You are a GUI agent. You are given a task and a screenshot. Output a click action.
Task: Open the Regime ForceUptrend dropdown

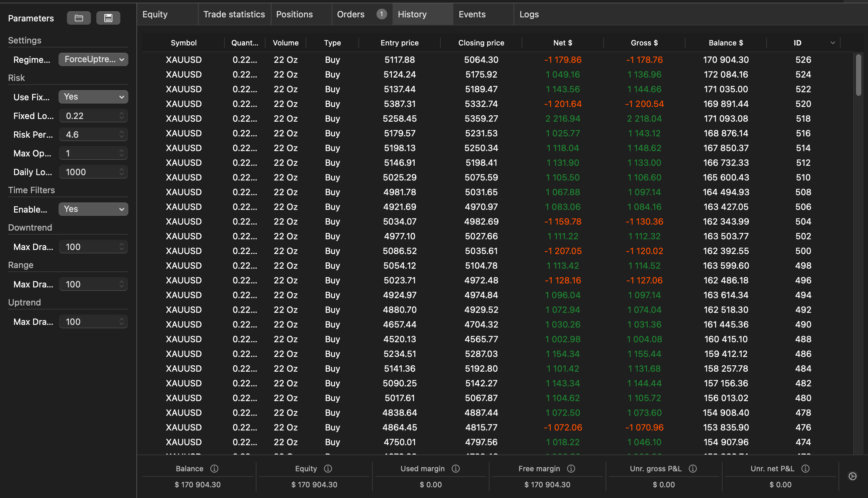pyautogui.click(x=93, y=59)
